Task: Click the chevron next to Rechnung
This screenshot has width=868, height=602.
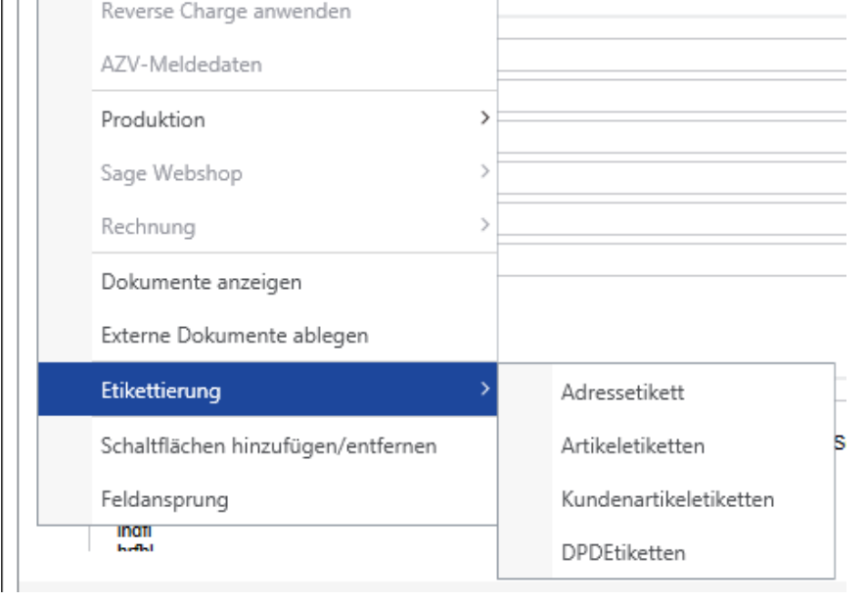Action: 483,226
